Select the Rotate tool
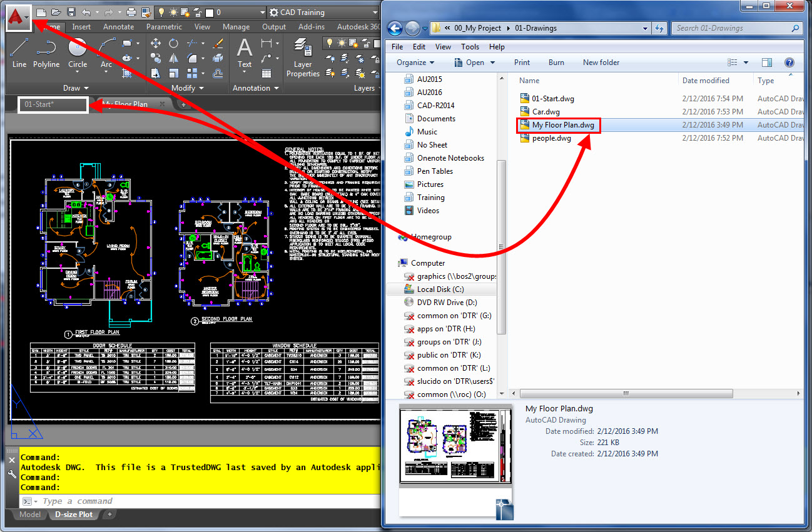 point(174,43)
